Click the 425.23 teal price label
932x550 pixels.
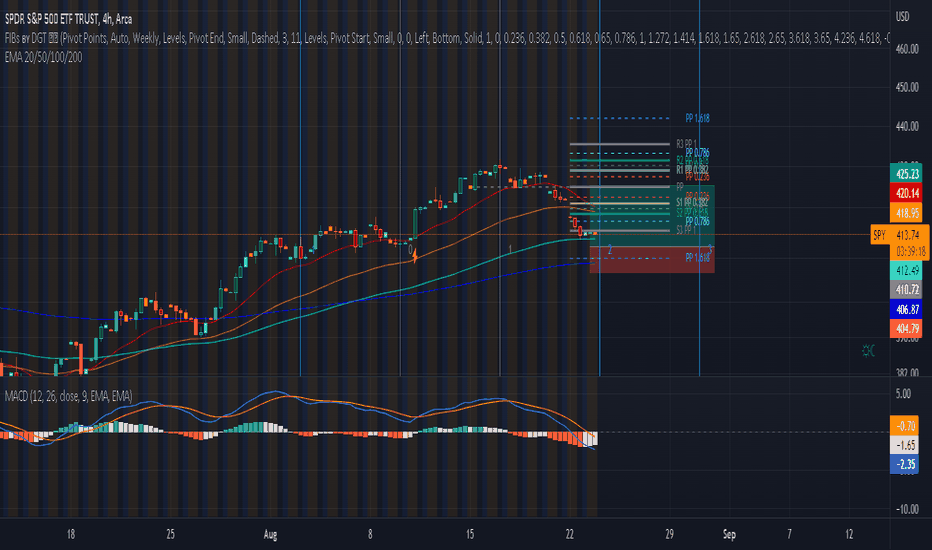pos(906,174)
